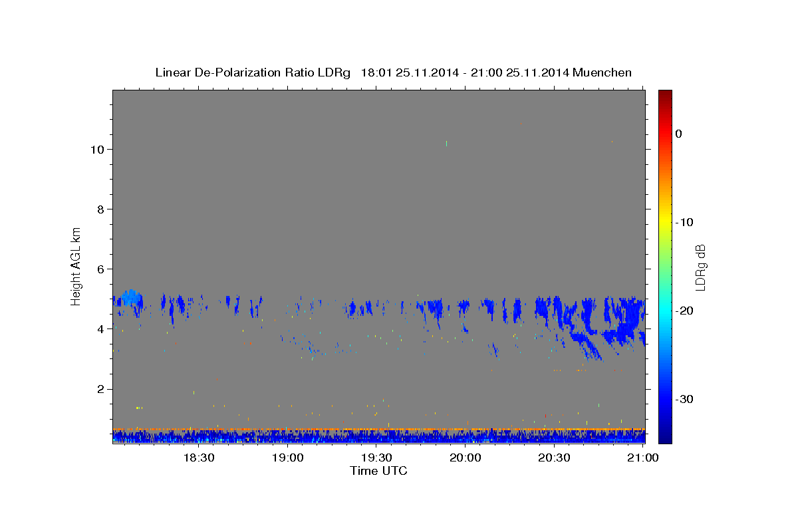
Task: Click the 20:00 time tick label
Action: [465, 458]
